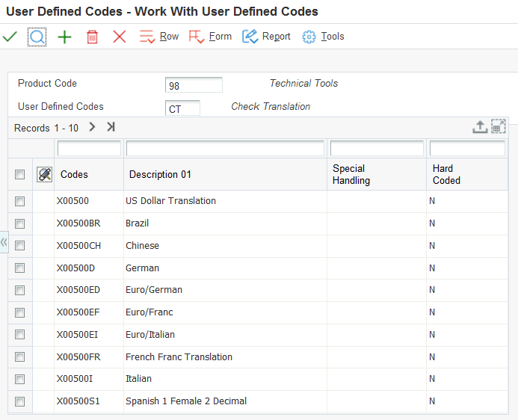
Task: Jump to the last records page
Action: click(111, 127)
